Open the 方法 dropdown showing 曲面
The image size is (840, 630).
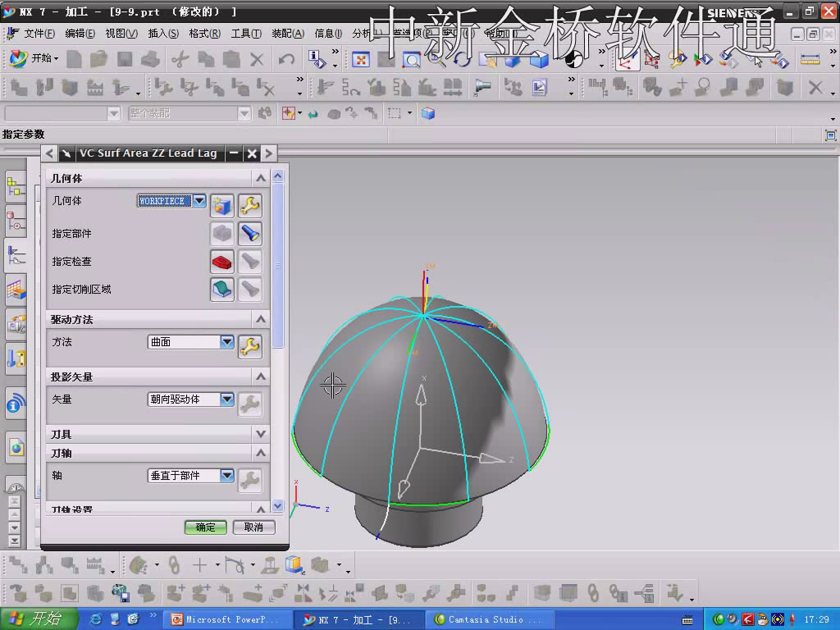click(x=227, y=342)
